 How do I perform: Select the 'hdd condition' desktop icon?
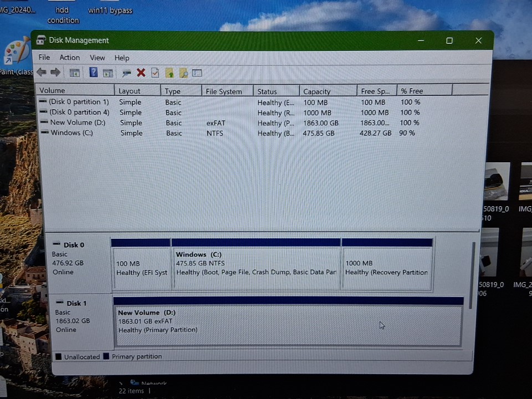[63, 12]
